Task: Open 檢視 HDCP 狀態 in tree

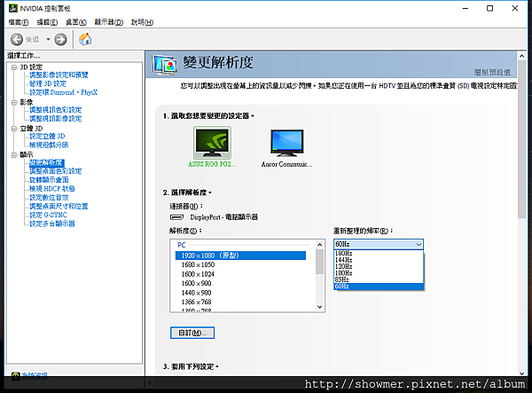Action: pos(52,189)
